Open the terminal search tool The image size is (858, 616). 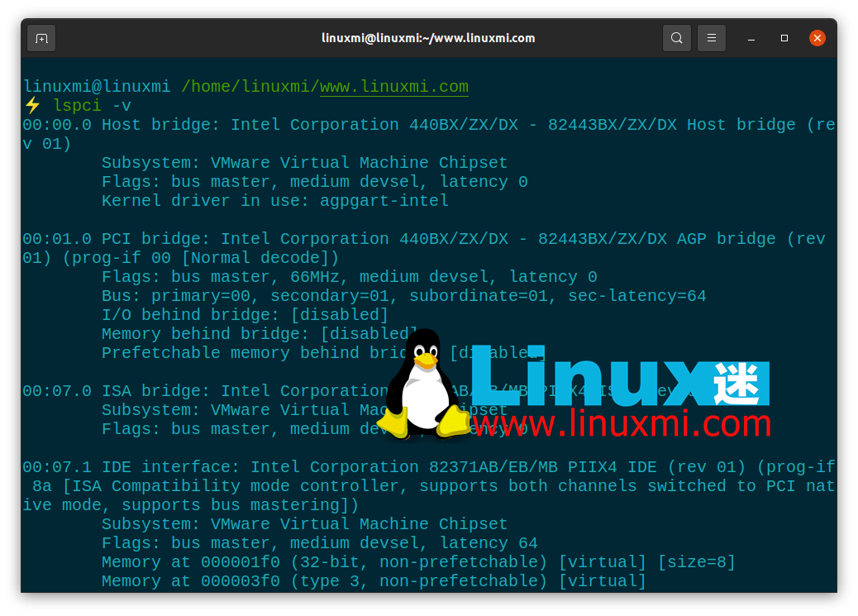pos(676,38)
